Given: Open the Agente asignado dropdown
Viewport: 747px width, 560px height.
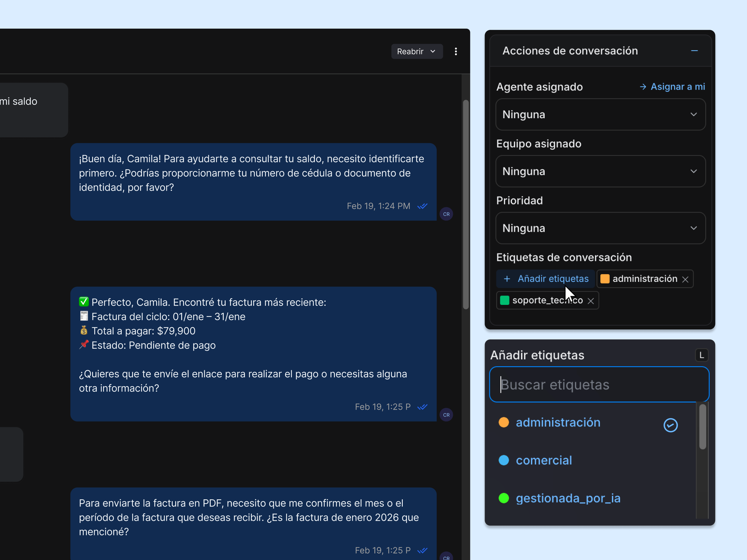Looking at the screenshot, I should (600, 114).
